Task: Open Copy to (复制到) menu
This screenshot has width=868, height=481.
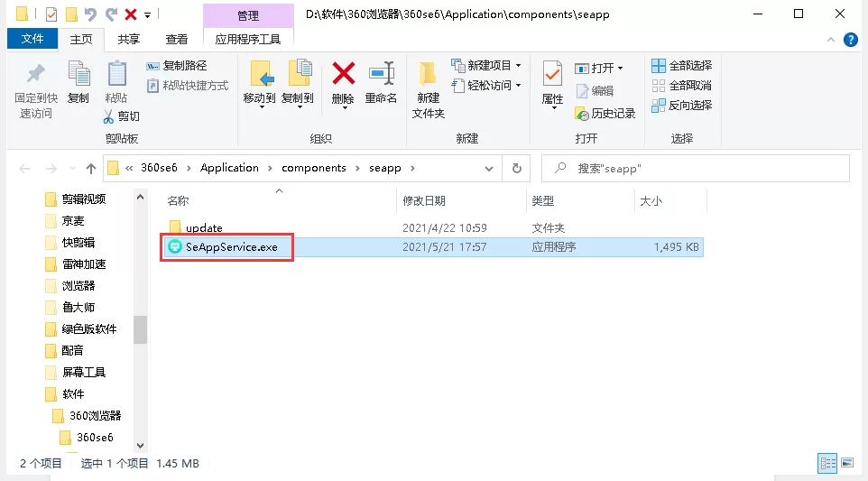Action: [297, 84]
